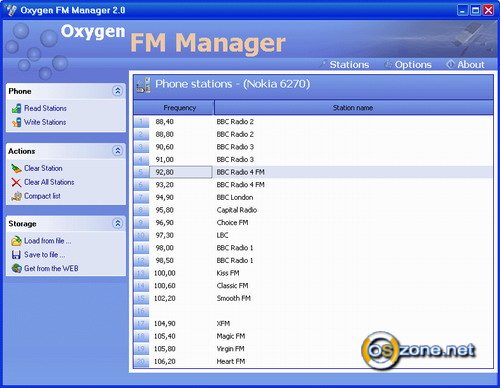Minimize the Oxygen FM Manager window
500x388 pixels.
coord(462,10)
